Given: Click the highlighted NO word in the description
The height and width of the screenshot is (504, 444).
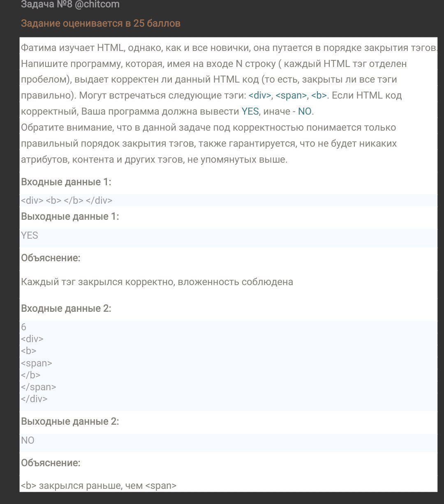Looking at the screenshot, I should (305, 111).
